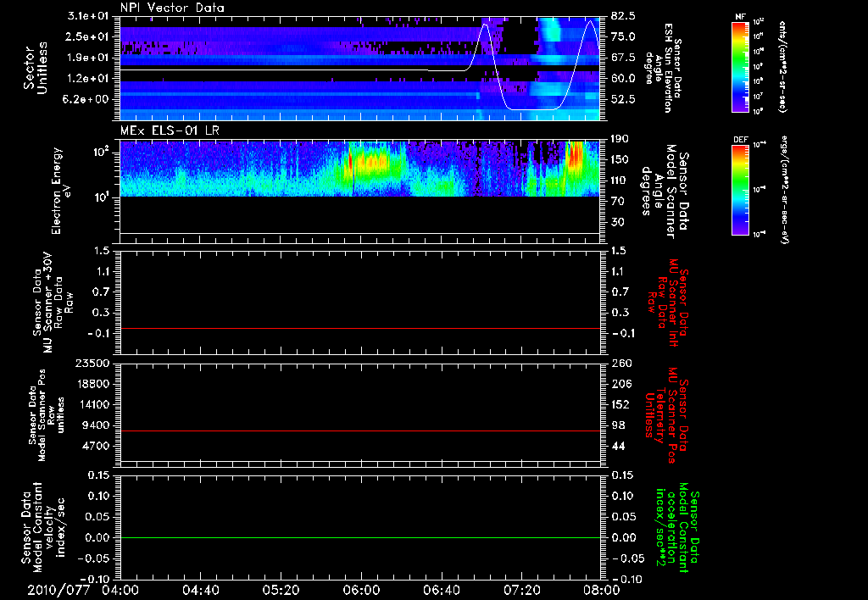Click the 06:40 time axis label
Image resolution: width=868 pixels, height=600 pixels.
pos(441,590)
